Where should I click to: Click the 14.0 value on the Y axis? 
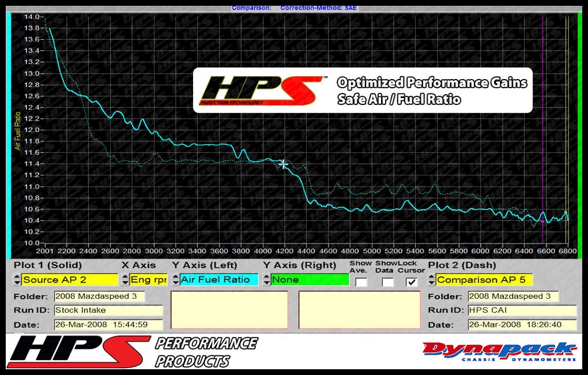(x=32, y=17)
